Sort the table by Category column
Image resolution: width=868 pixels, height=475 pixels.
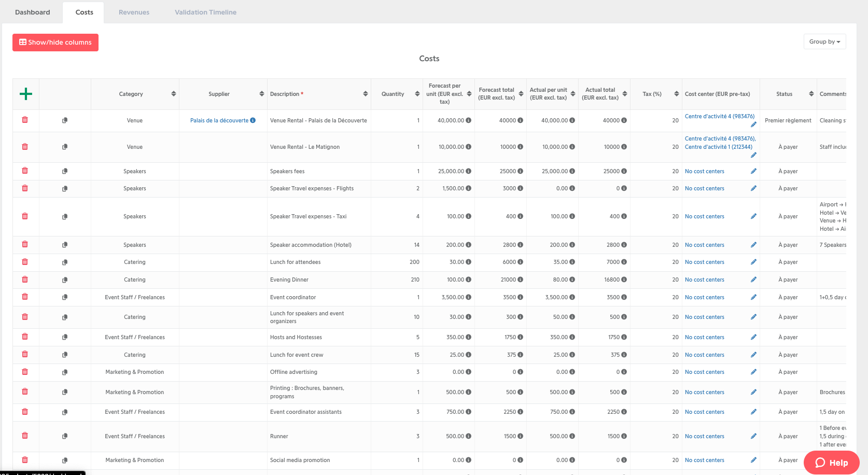point(174,94)
